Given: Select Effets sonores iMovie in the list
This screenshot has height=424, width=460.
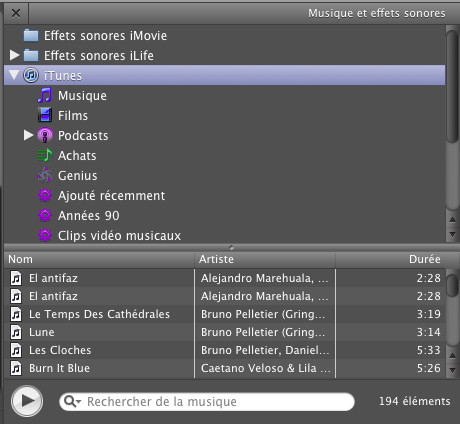Looking at the screenshot, I should [224, 35].
